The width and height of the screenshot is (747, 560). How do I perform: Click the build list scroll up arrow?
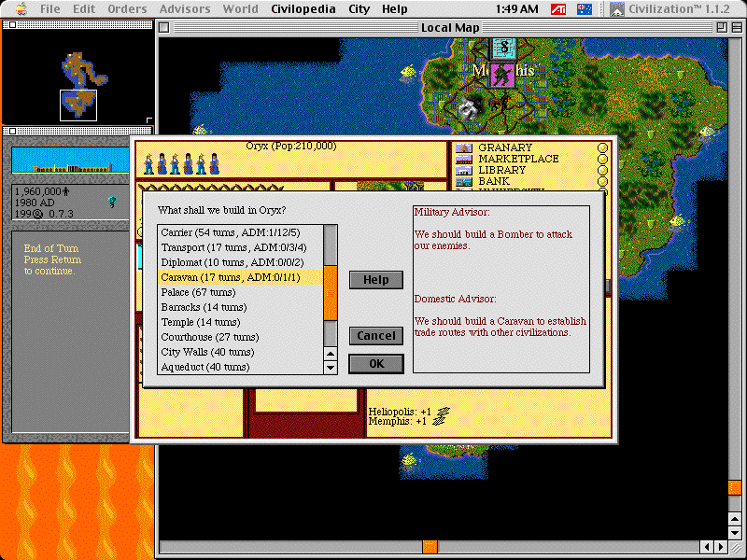331,354
